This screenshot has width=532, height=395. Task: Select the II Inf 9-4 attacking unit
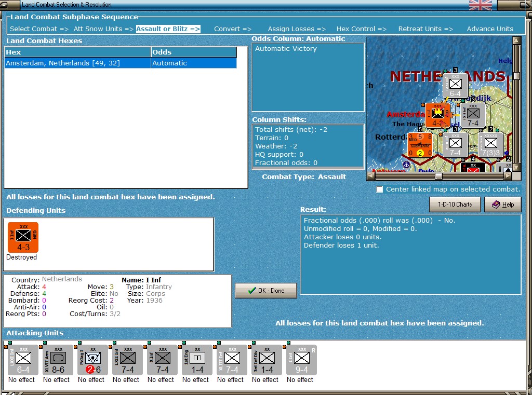pos(302,360)
